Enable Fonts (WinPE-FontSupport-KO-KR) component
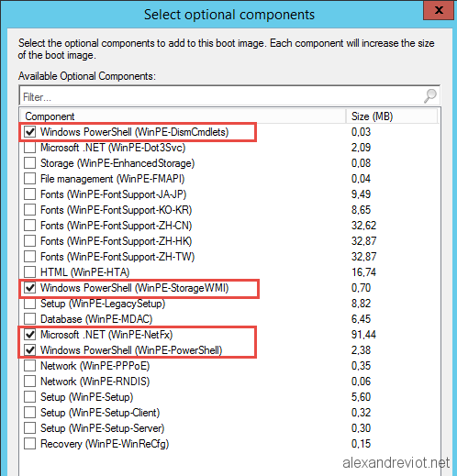This screenshot has height=476, width=457. (x=30, y=210)
